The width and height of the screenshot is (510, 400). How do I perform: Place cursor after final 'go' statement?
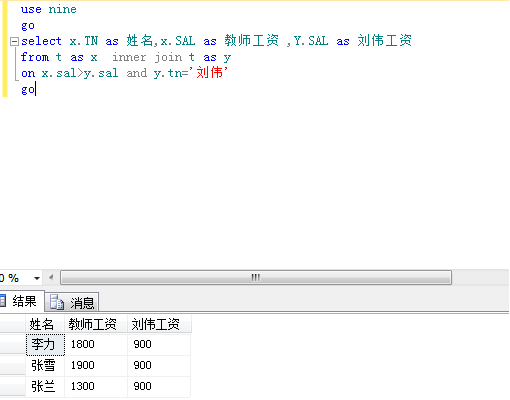coord(35,90)
